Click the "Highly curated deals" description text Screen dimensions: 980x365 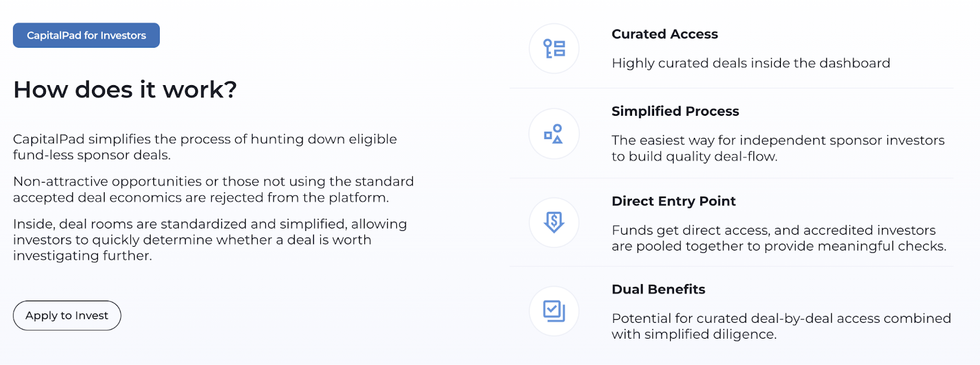coord(750,63)
